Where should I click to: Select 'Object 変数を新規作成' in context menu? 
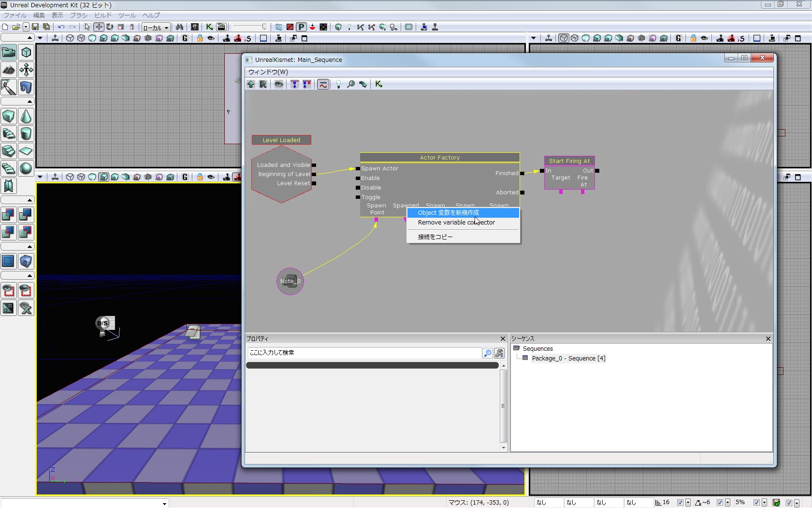pos(448,213)
